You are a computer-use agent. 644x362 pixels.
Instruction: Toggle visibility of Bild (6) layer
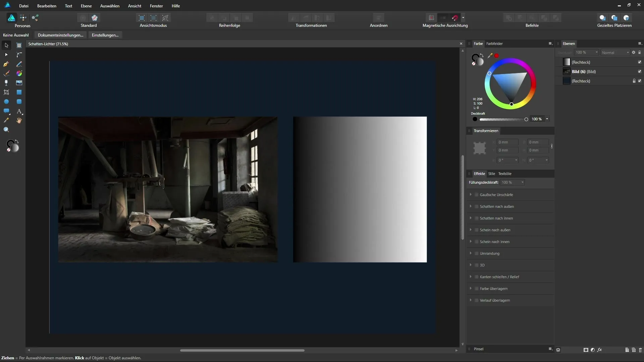[x=640, y=71]
